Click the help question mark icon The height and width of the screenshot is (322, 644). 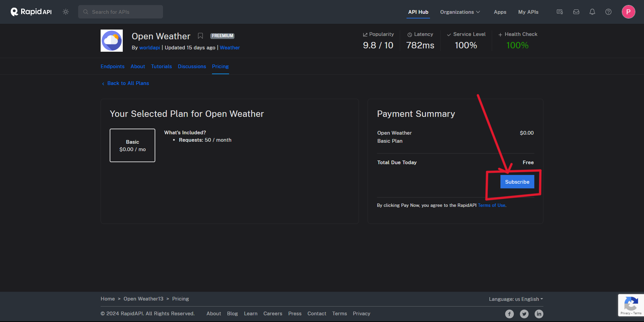tap(608, 12)
